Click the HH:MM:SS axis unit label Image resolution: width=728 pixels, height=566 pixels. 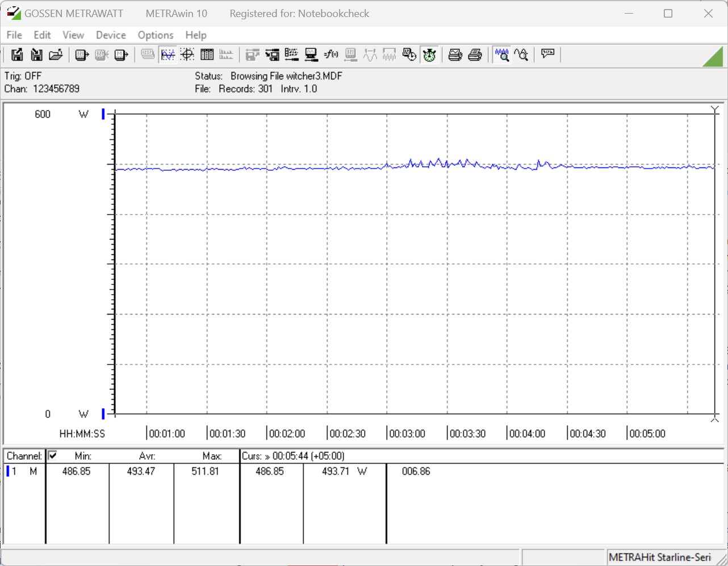tap(82, 434)
